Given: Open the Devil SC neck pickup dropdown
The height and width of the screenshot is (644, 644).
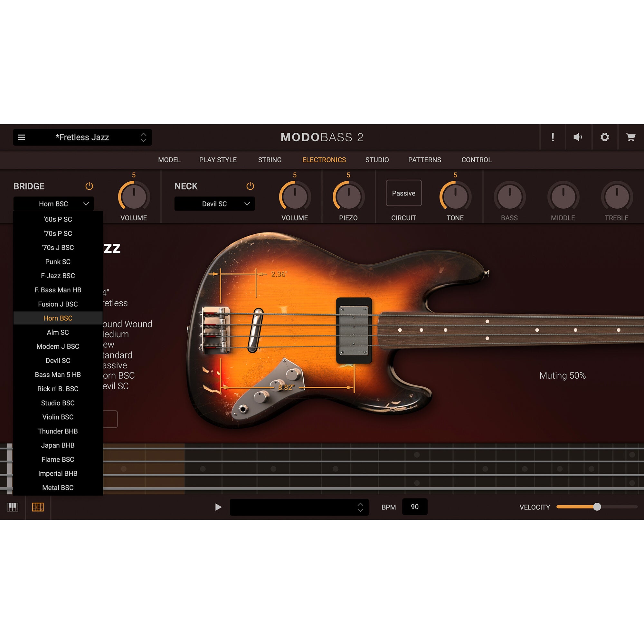Looking at the screenshot, I should click(214, 204).
